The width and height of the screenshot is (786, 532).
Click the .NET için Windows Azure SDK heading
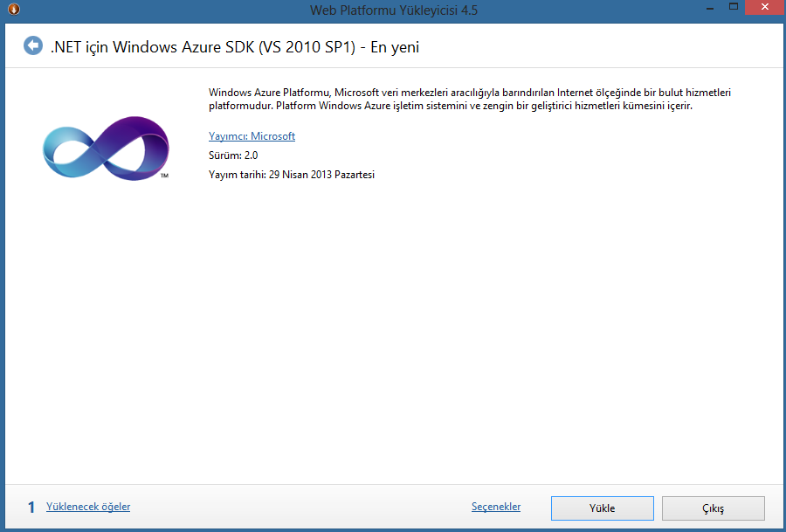[x=235, y=46]
